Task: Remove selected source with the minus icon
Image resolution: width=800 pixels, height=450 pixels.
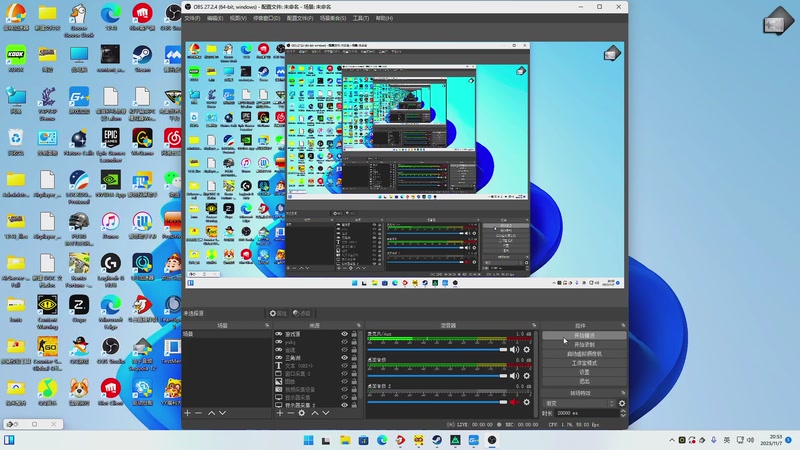Action: coord(290,413)
